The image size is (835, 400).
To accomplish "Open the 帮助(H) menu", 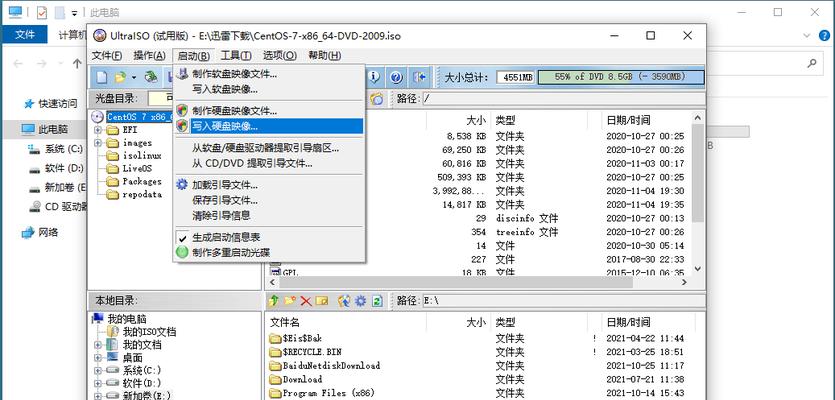I will (x=324, y=55).
